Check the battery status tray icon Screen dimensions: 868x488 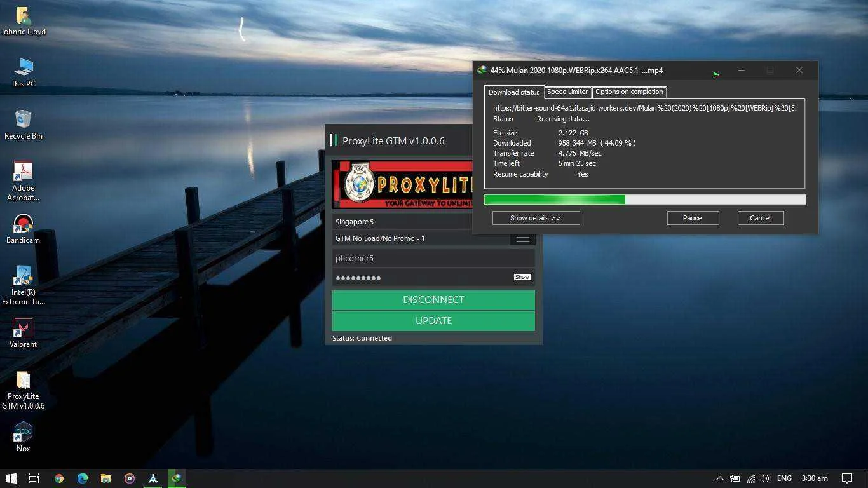[x=735, y=478]
